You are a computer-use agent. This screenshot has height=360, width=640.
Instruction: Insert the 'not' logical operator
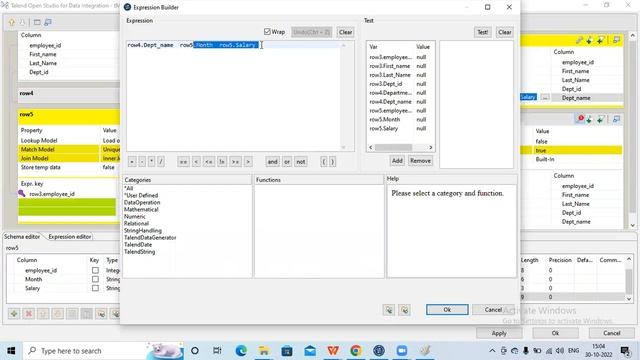(301, 162)
